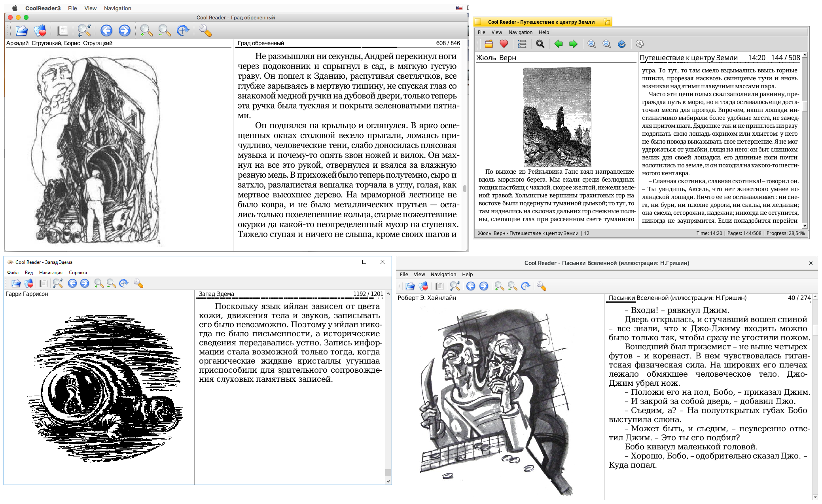Screen dimensions: 822x504
Task: Forward arrow in Запад Эдема window
Action: (85, 283)
